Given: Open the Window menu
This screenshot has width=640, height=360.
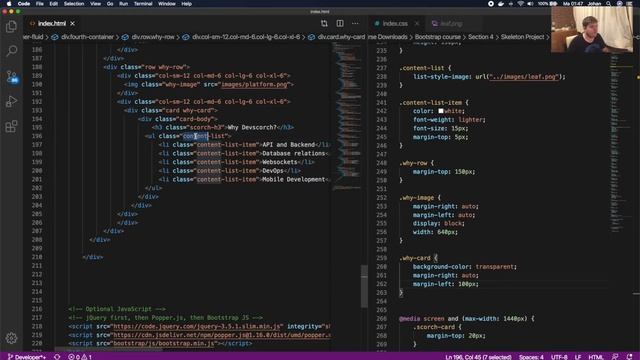Looking at the screenshot, I should click(x=167, y=4).
